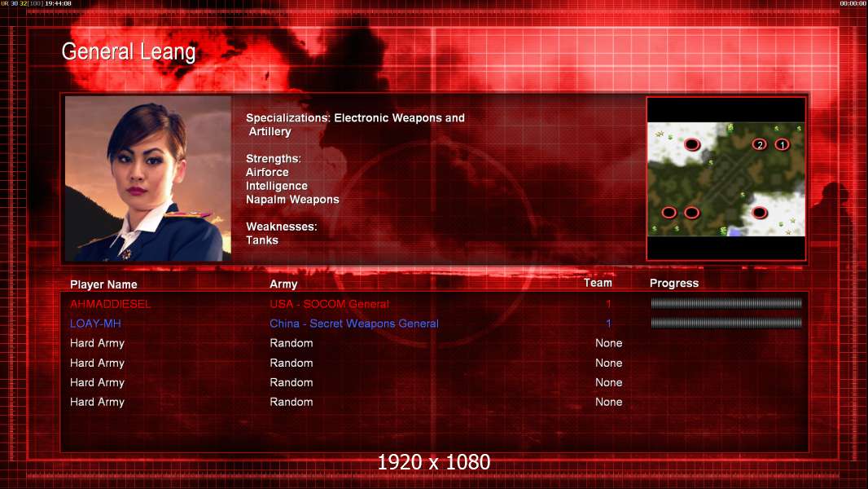Click the 00:00:00 timer readout
Viewport: 868px width, 489px height.
(853, 3)
